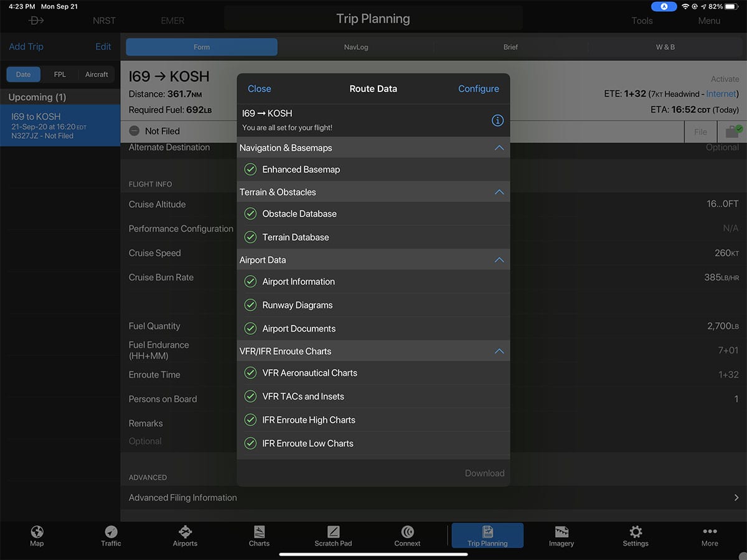The height and width of the screenshot is (560, 747).
Task: Tap the Terrain Database checkmark icon
Action: 250,237
